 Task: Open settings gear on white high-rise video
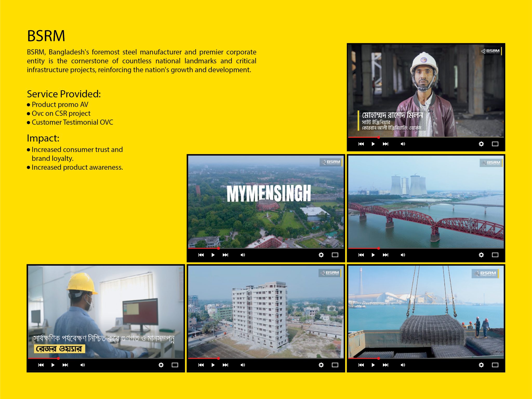point(321,365)
